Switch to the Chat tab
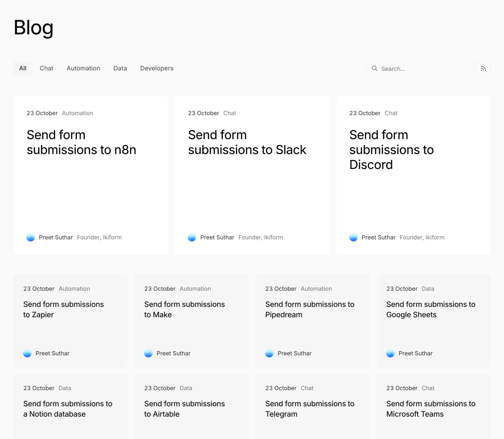 pyautogui.click(x=46, y=68)
